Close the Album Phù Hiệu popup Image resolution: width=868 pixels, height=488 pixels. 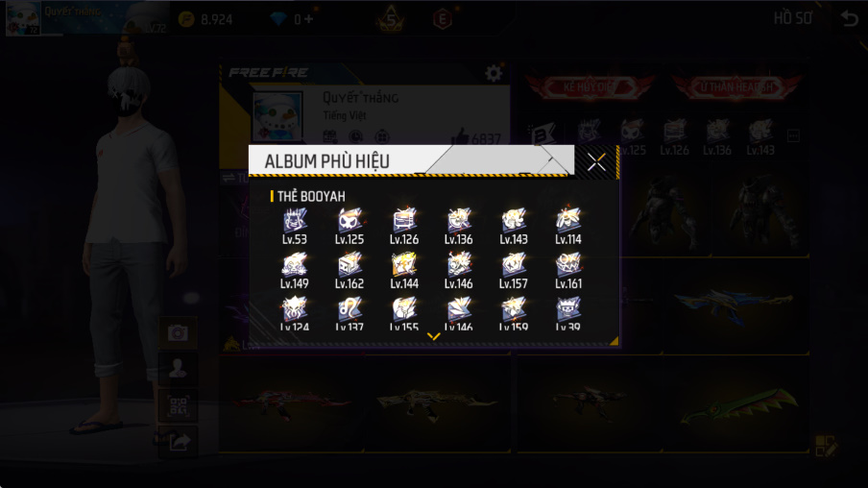point(596,161)
